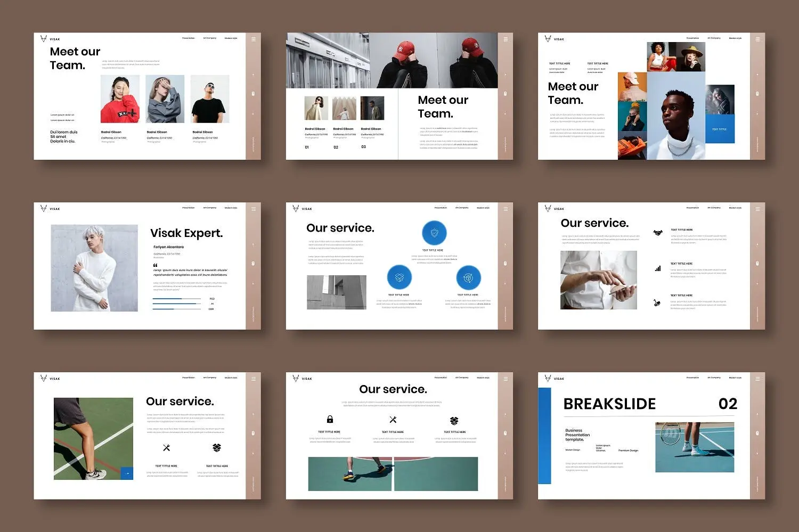Screen dimensions: 799x532
Task: Click the PSD skill progress bar
Action: 177,299
